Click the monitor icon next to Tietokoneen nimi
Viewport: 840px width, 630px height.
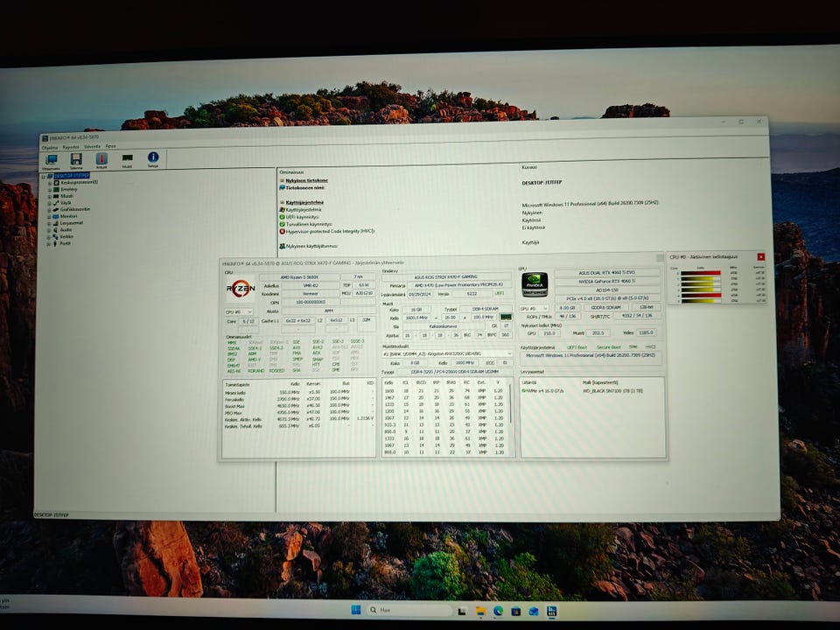(282, 188)
